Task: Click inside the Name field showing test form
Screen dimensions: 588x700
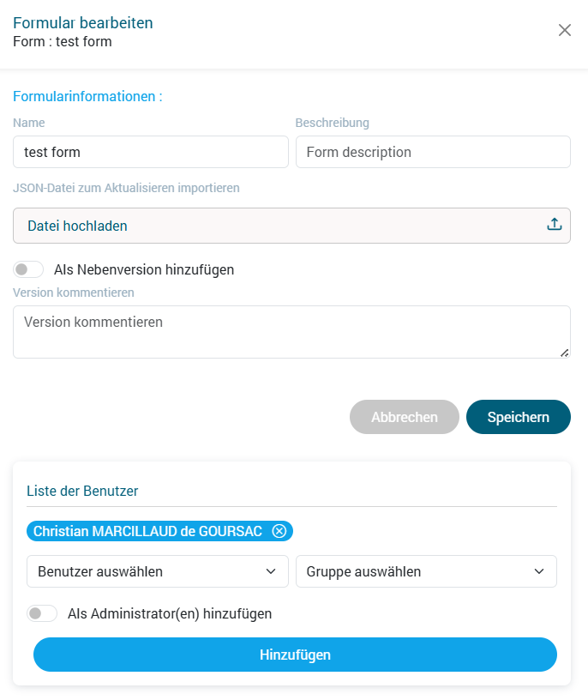Action: pos(150,152)
